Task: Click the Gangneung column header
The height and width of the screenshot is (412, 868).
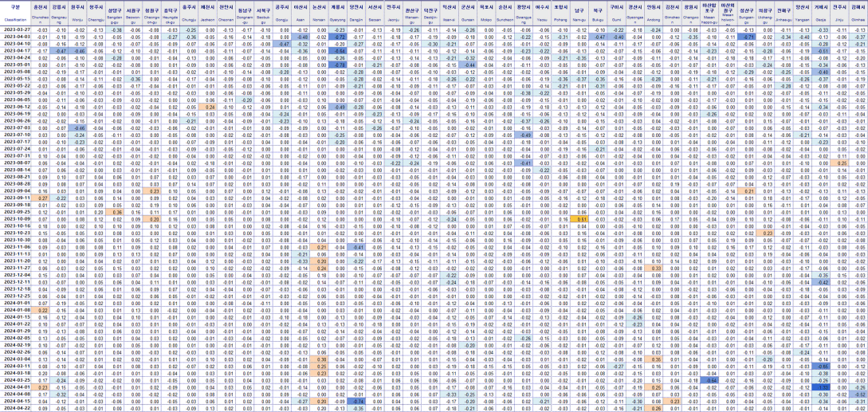Action: point(59,14)
